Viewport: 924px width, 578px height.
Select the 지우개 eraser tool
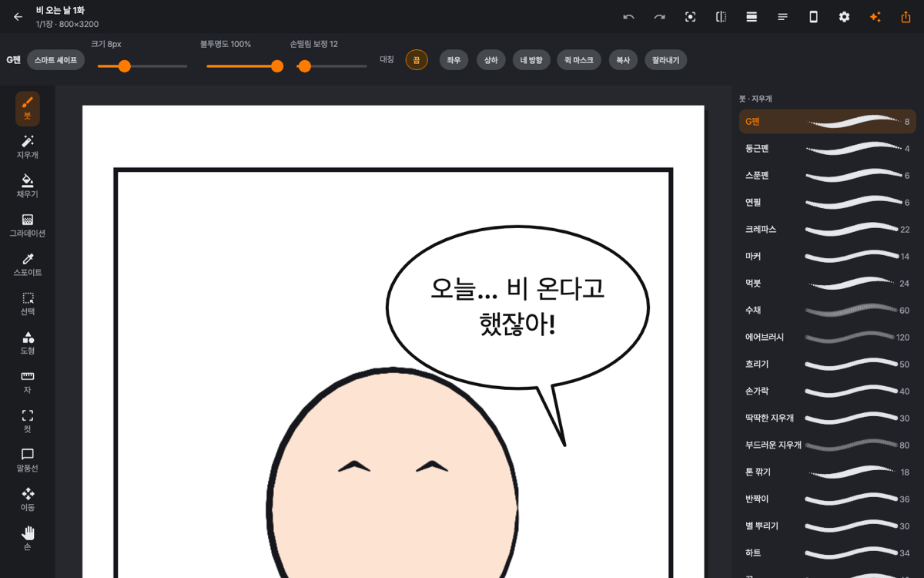28,147
